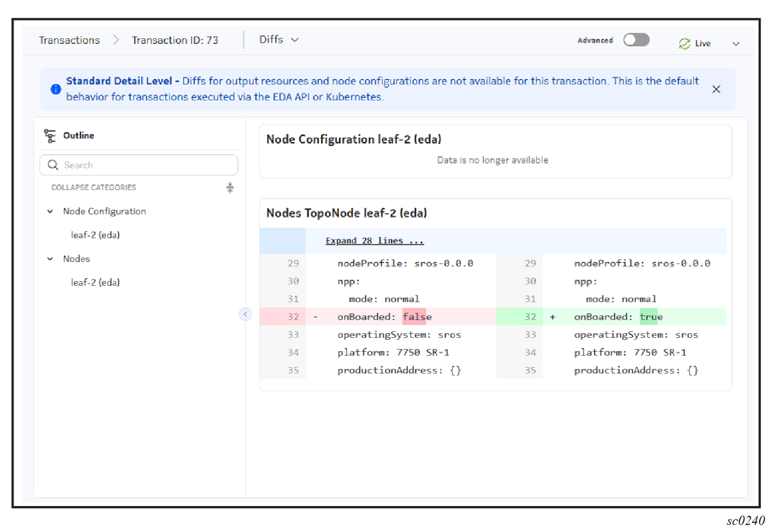The width and height of the screenshot is (771, 532).
Task: Open the Diffs dropdown menu
Action: [279, 40]
